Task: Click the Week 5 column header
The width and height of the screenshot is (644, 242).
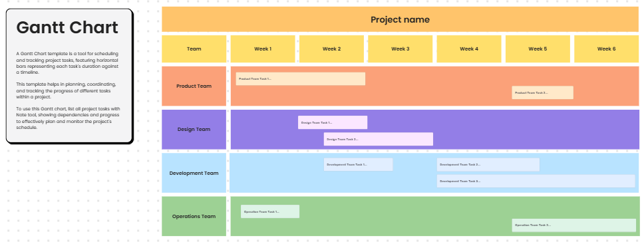Action: tap(538, 49)
